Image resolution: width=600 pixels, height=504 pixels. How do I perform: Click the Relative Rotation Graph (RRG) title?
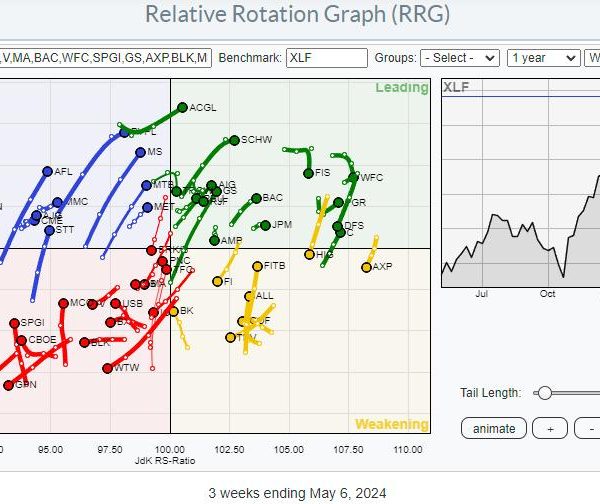click(297, 15)
